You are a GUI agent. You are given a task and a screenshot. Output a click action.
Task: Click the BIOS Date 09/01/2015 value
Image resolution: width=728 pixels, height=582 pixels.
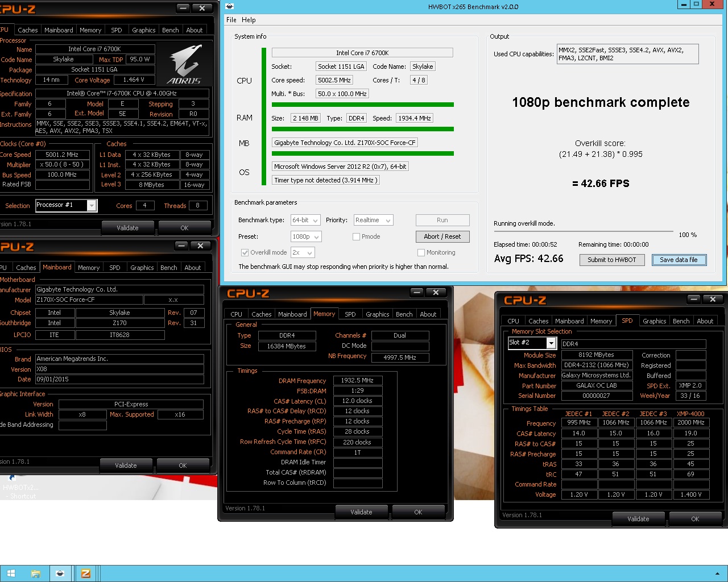(119, 379)
